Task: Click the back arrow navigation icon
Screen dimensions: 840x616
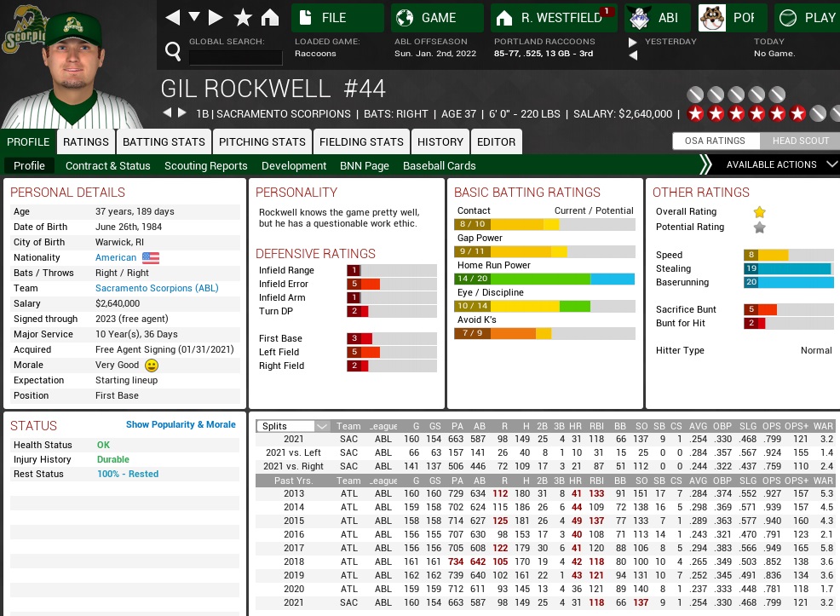Action: click(173, 18)
